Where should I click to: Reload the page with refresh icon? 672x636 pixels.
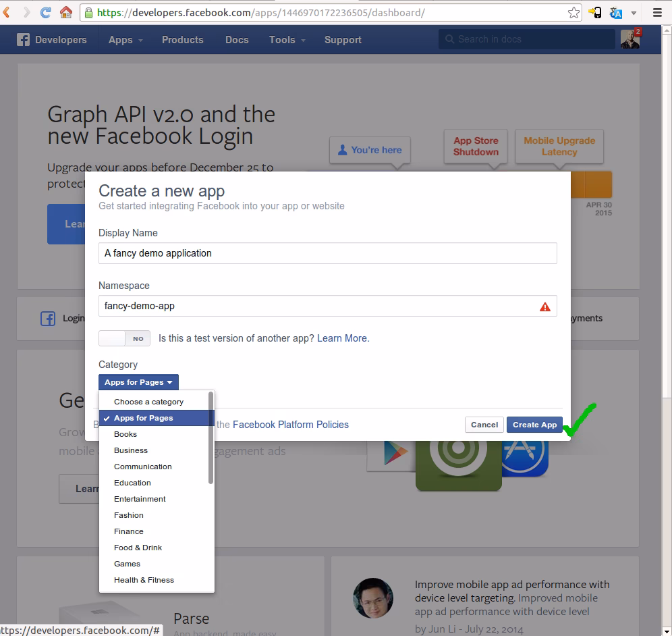45,12
